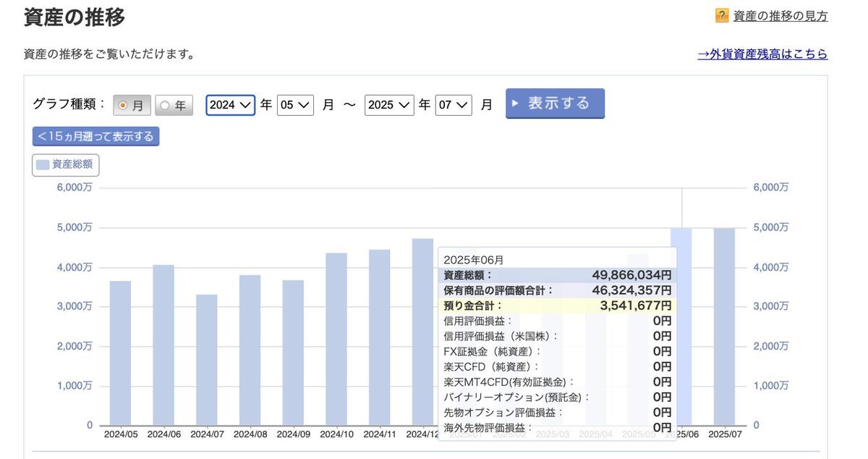This screenshot has width=868, height=459.
Task: Select the 月 graph type radio button
Action: (x=131, y=105)
